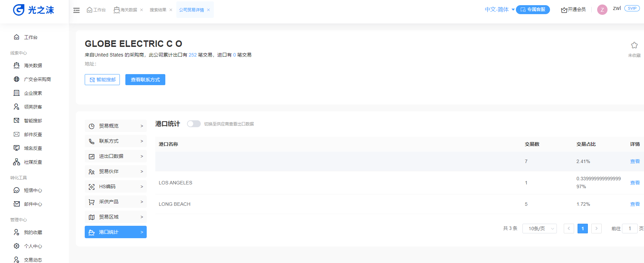Click the 前往 page number input

click(630, 229)
